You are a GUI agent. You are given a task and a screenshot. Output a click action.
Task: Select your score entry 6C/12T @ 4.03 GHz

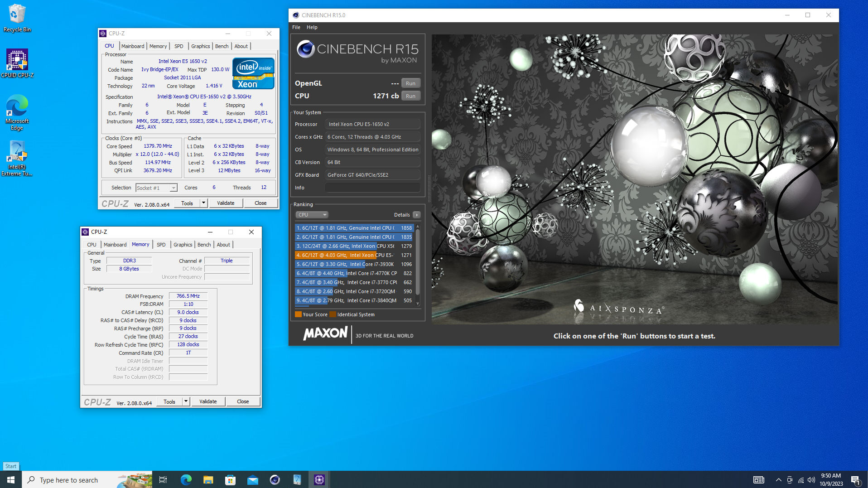point(354,255)
